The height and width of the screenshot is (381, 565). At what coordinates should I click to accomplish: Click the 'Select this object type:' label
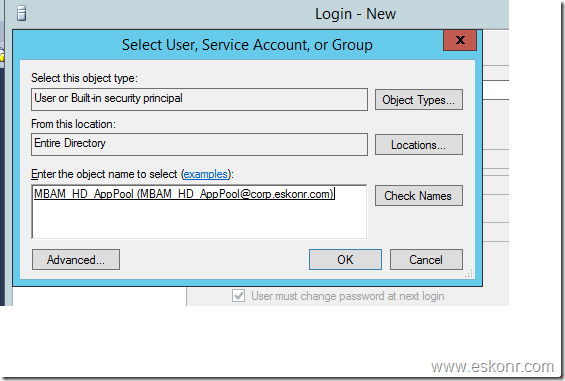pyautogui.click(x=84, y=78)
